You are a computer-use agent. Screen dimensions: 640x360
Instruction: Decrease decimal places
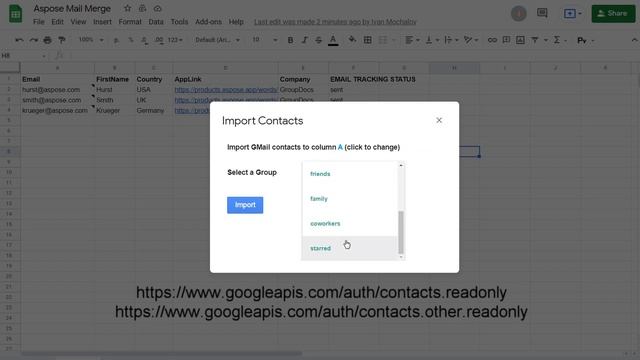144,40
